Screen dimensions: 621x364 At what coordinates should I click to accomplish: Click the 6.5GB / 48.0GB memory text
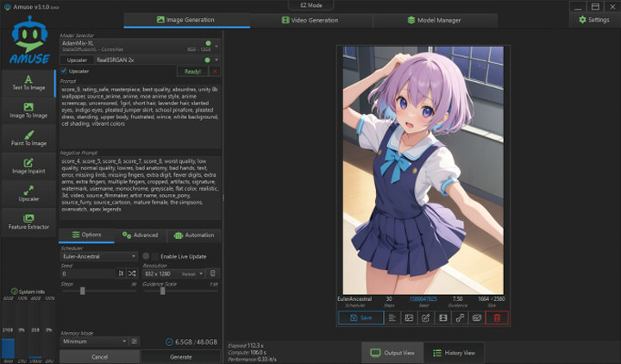[196, 342]
